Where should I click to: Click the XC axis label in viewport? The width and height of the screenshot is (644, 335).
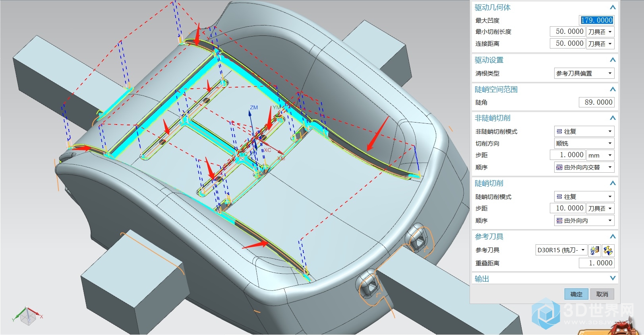(267, 150)
